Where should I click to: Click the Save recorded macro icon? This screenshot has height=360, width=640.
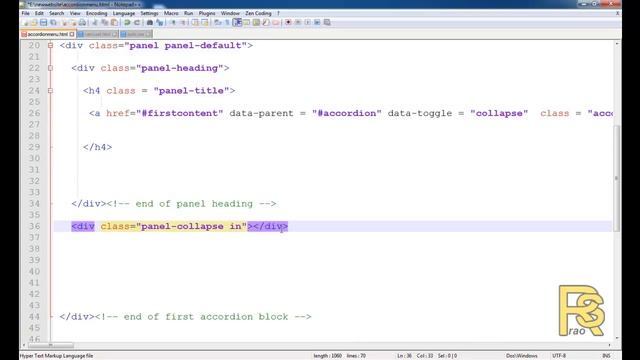(x=327, y=22)
